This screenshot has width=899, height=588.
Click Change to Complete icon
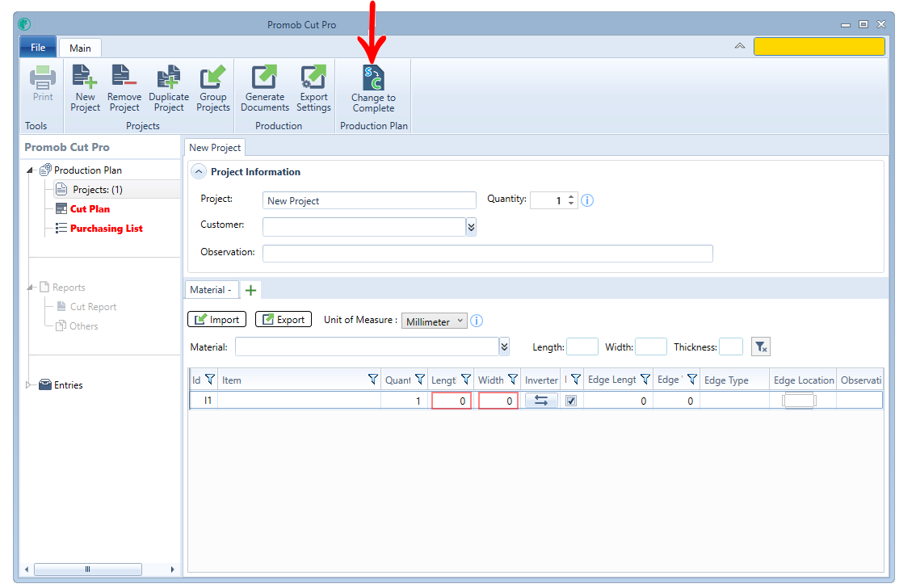click(373, 78)
